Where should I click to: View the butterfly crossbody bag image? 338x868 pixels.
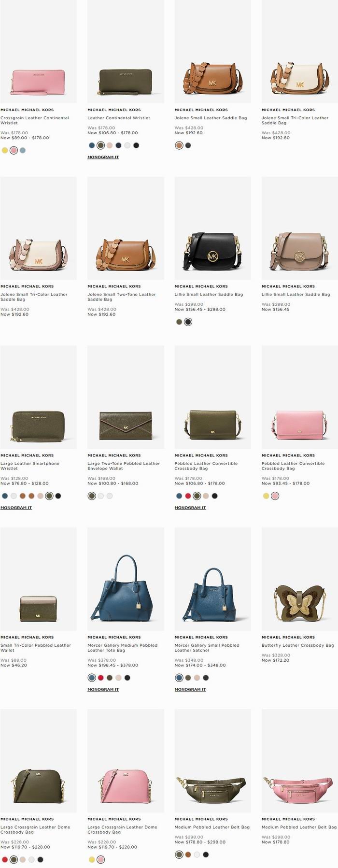click(299, 579)
